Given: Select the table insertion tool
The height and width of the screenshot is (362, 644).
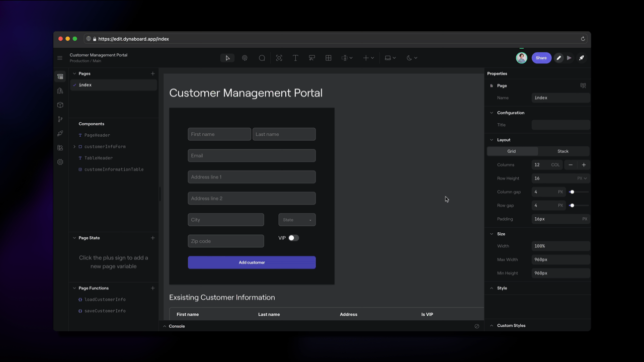Looking at the screenshot, I should [x=329, y=58].
